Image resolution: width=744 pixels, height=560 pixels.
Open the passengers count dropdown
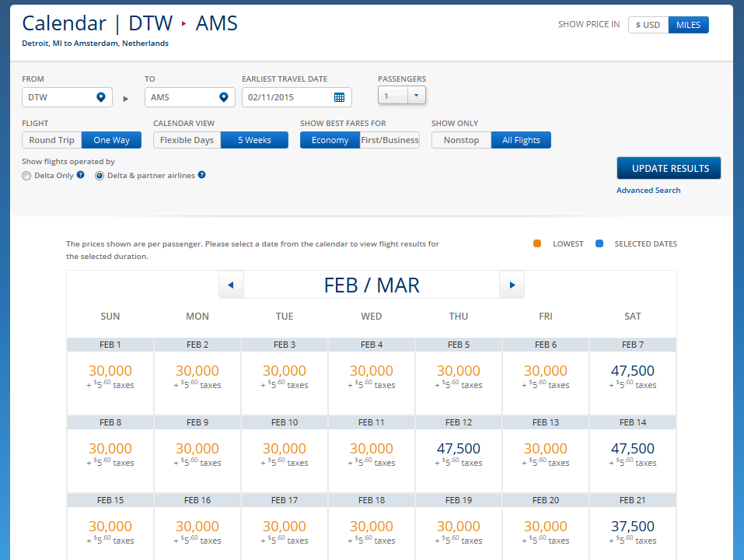(x=416, y=94)
